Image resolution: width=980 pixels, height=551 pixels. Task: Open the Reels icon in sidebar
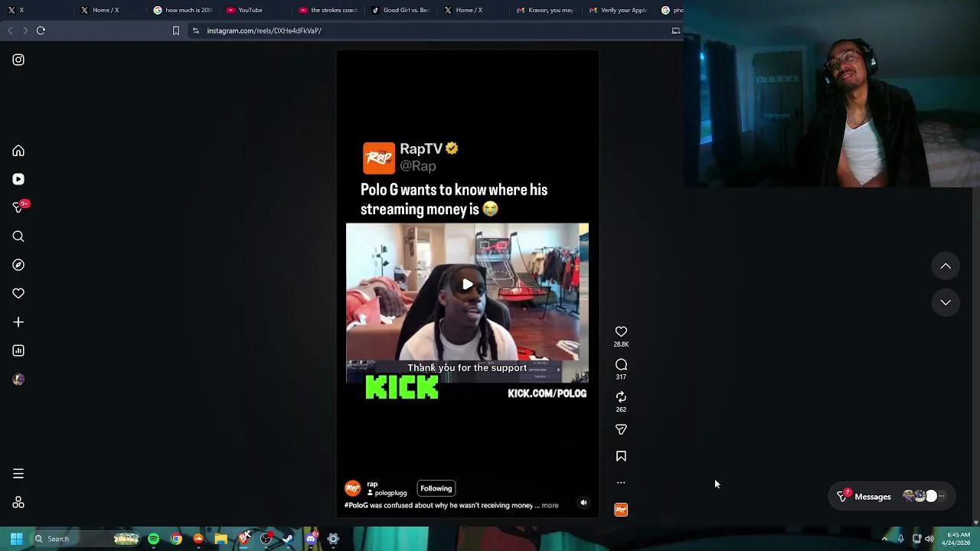click(x=18, y=179)
